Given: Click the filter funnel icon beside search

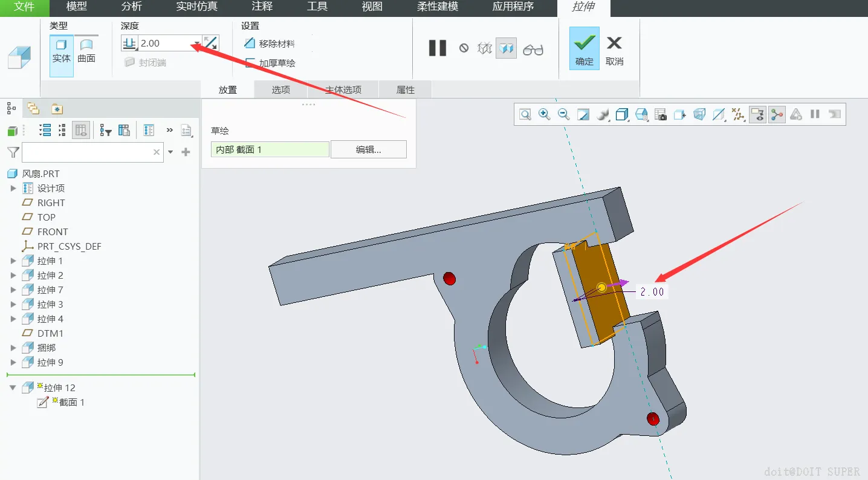Looking at the screenshot, I should [13, 152].
